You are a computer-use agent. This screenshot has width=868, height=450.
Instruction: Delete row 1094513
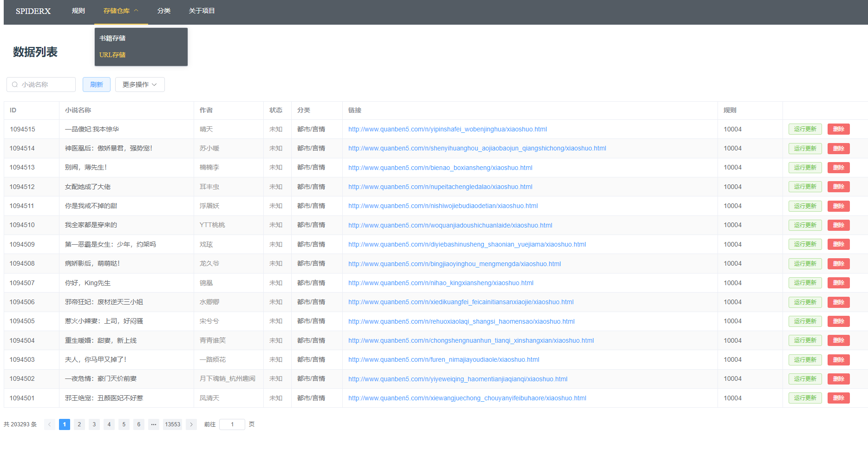click(x=839, y=168)
